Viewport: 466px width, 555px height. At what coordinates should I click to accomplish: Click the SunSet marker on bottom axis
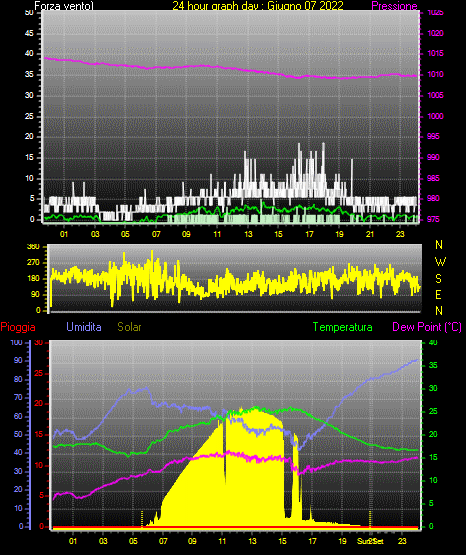[370, 541]
